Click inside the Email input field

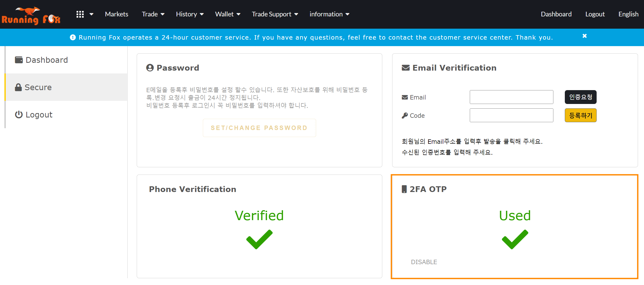coord(511,97)
